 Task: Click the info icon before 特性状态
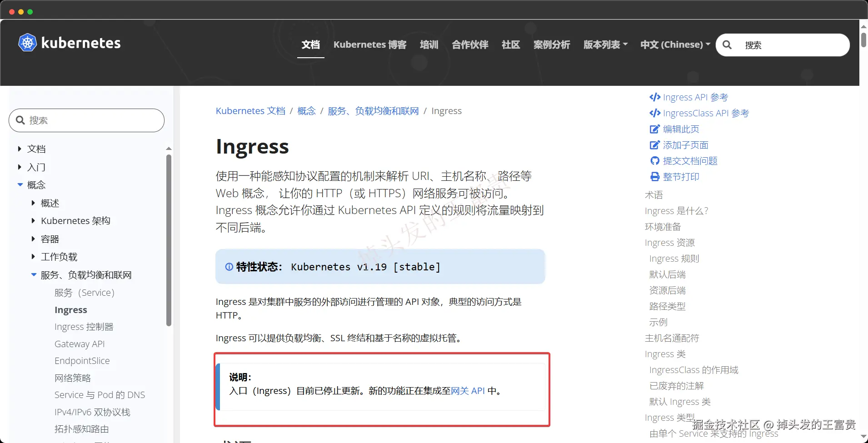(229, 267)
